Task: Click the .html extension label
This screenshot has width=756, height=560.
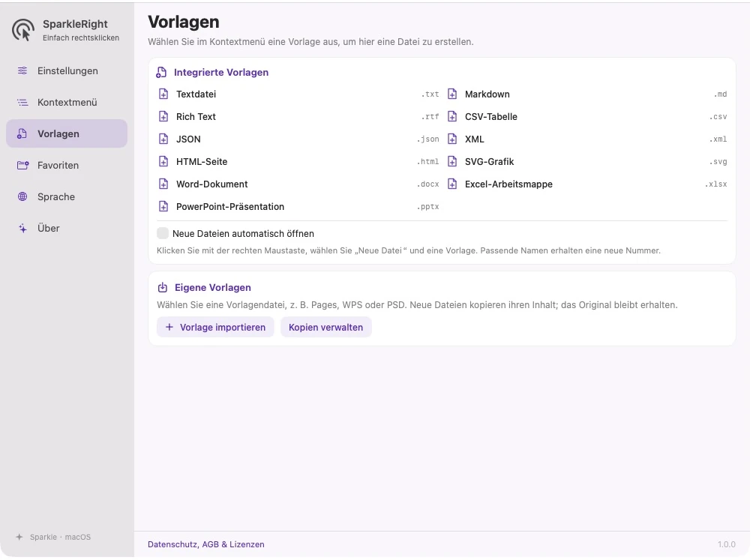Action: pyautogui.click(x=428, y=161)
